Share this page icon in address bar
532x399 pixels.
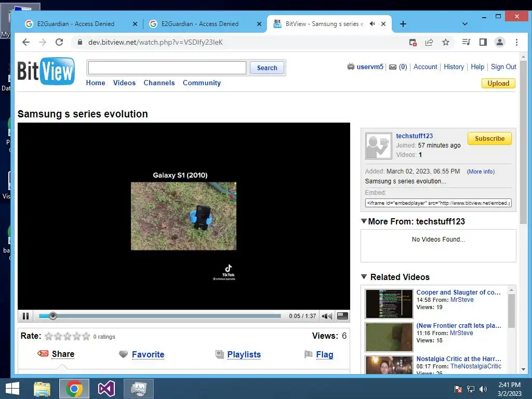[429, 42]
